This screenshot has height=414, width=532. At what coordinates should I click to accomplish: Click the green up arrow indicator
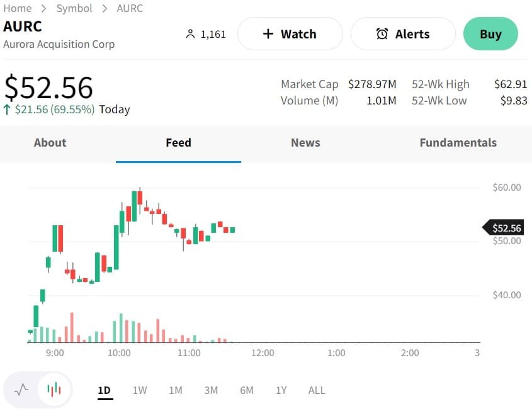tap(8, 109)
